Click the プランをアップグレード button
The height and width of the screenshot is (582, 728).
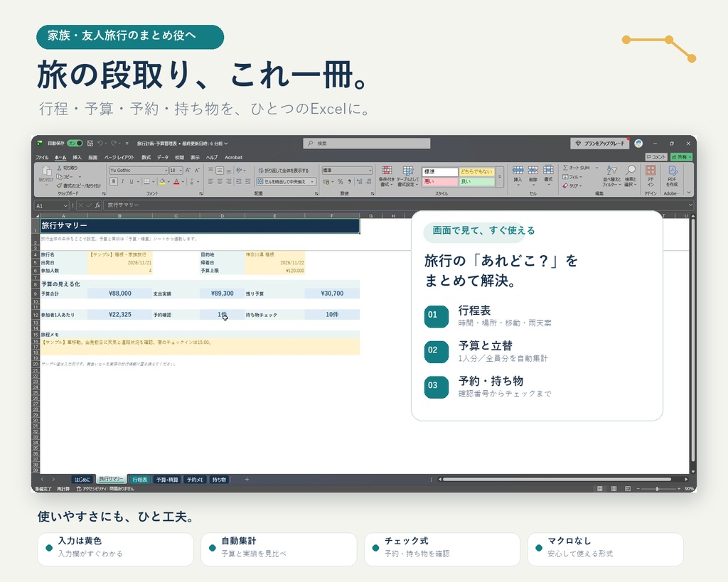[x=600, y=144]
